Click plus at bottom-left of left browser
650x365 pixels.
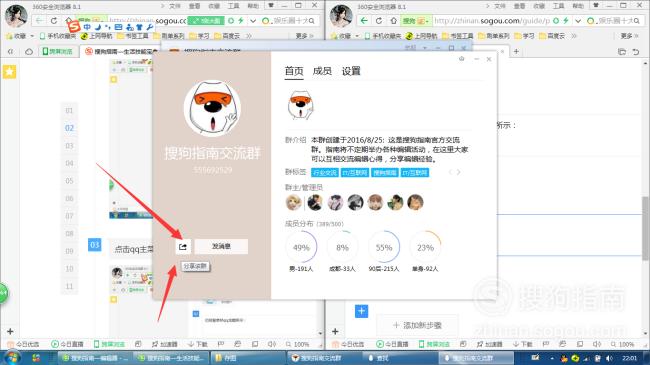10,331
